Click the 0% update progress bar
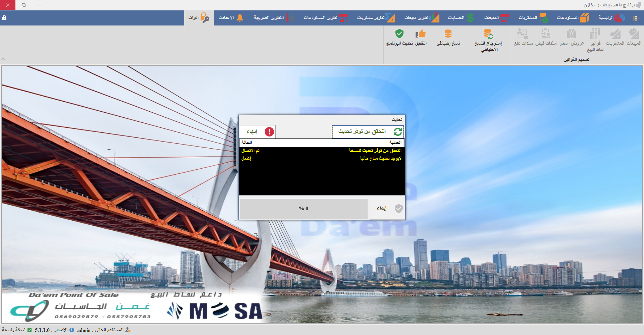 pyautogui.click(x=304, y=209)
